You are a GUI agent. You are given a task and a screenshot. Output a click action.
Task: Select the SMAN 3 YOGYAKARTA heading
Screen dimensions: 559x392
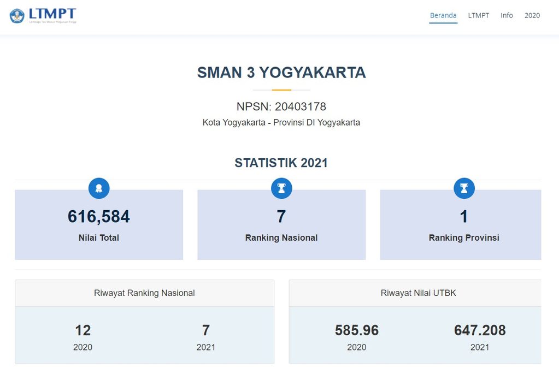pos(281,73)
